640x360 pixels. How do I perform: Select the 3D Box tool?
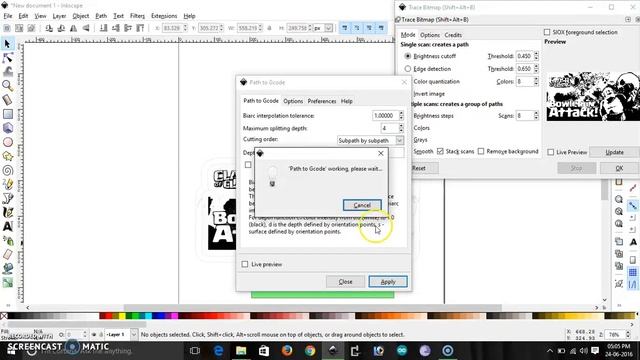pos(7,128)
